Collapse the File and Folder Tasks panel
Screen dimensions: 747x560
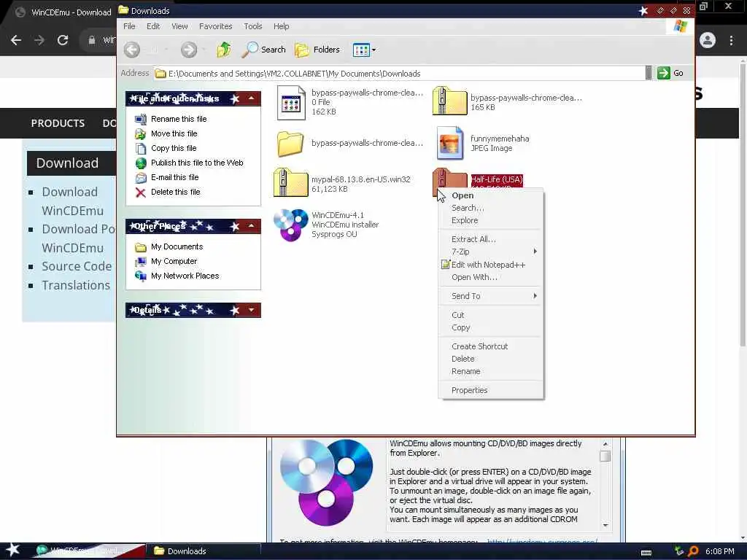tap(252, 98)
